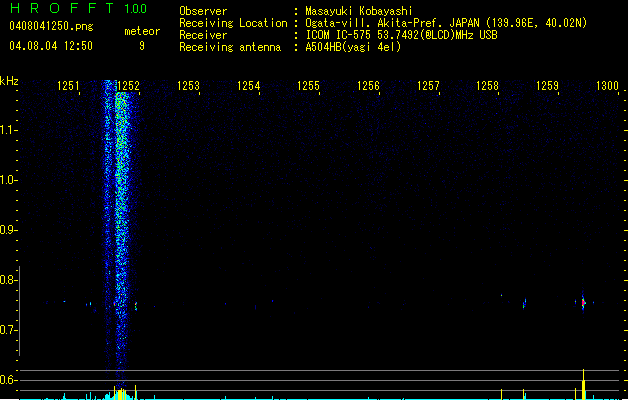
Task: Click the 1253 time axis label
Action: (x=188, y=86)
